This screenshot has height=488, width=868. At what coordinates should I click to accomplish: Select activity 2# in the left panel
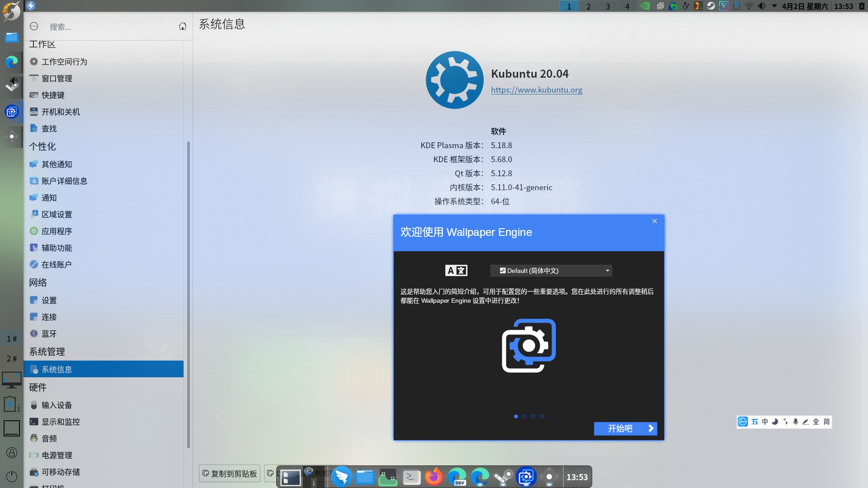12,358
